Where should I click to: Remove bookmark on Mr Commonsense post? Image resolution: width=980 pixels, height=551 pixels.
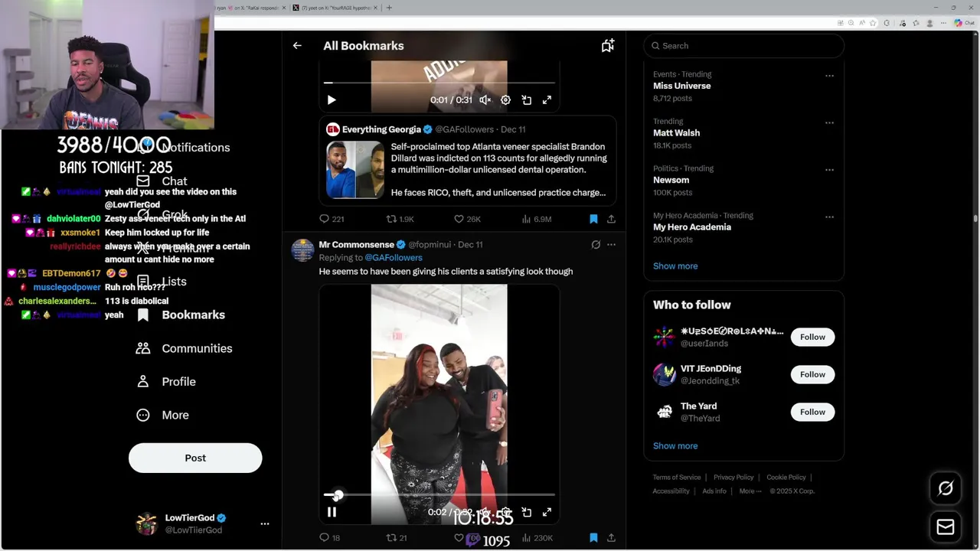pos(593,538)
